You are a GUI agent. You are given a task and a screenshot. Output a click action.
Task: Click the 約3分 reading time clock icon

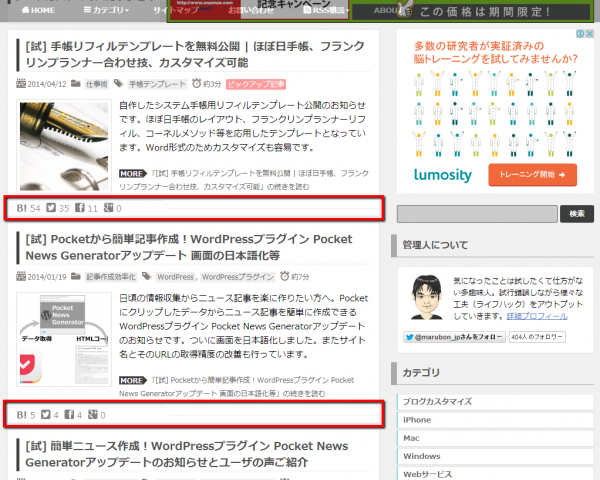[196, 83]
